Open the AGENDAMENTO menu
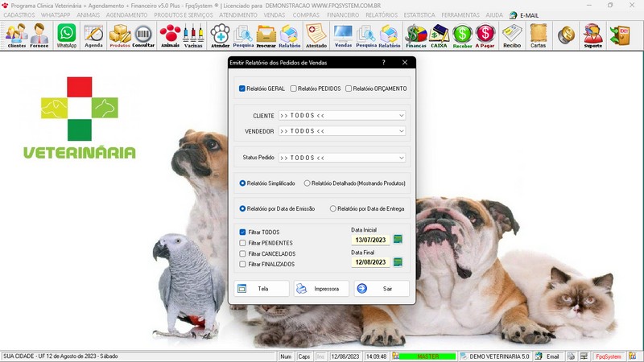This screenshot has width=644, height=362. pyautogui.click(x=126, y=15)
